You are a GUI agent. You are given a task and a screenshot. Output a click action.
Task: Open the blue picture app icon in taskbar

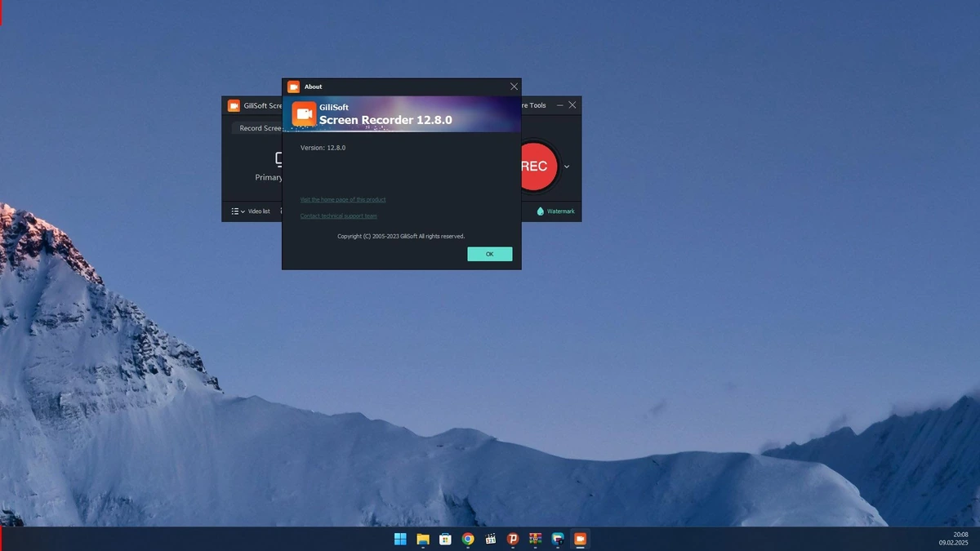558,539
